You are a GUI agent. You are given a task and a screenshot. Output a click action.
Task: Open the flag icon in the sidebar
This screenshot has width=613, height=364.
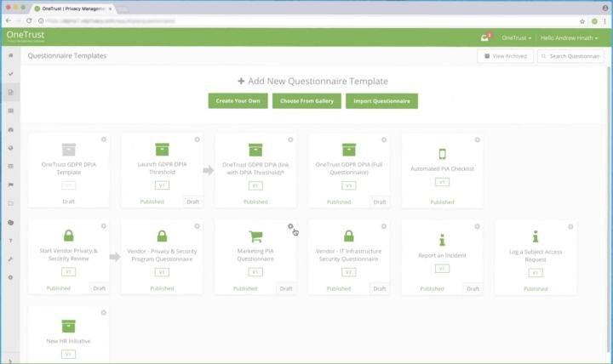pyautogui.click(x=10, y=185)
